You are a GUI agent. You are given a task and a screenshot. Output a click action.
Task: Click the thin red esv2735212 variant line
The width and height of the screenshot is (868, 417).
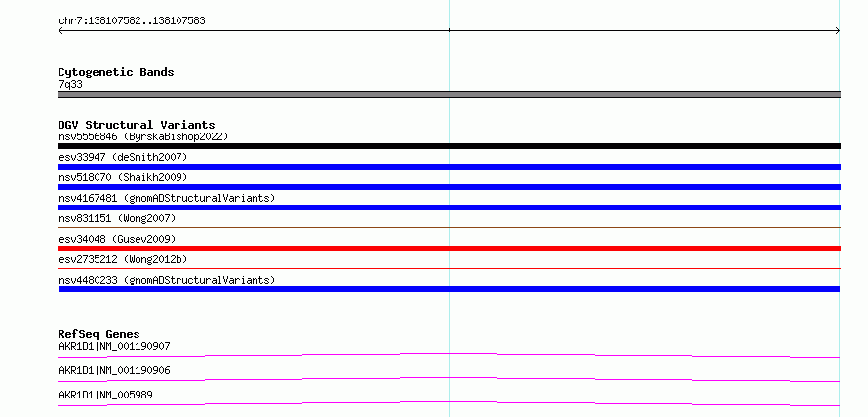[449, 268]
